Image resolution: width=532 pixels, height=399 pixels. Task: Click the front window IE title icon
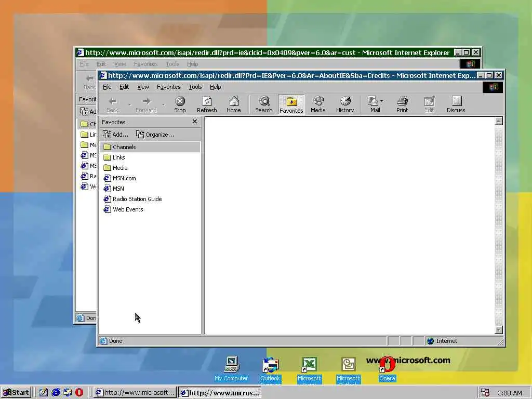pyautogui.click(x=103, y=75)
